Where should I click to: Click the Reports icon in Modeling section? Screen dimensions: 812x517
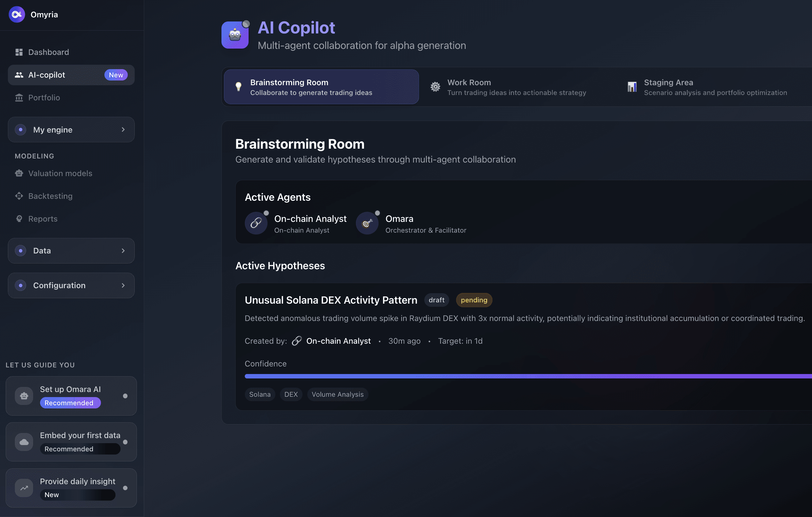19,219
